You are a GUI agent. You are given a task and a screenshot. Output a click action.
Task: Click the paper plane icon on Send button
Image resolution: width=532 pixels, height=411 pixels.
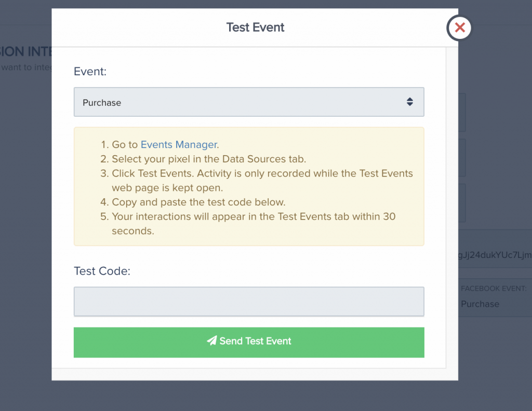(211, 341)
